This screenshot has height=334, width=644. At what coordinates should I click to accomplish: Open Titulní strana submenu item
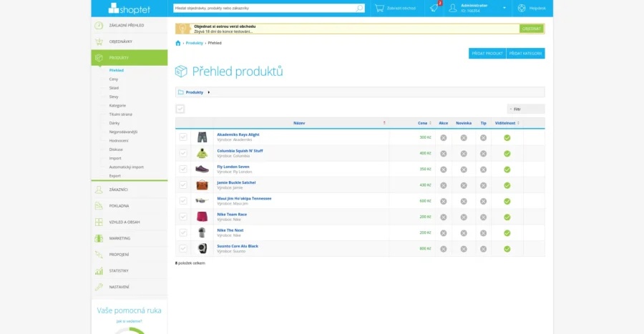(x=121, y=114)
